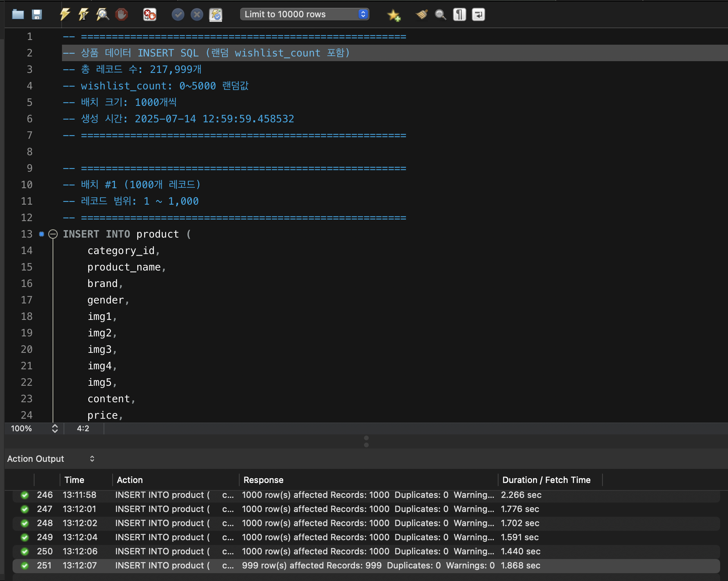Viewport: 728px width, 581px height.
Task: Rollback transaction (X circle icon)
Action: 197,15
